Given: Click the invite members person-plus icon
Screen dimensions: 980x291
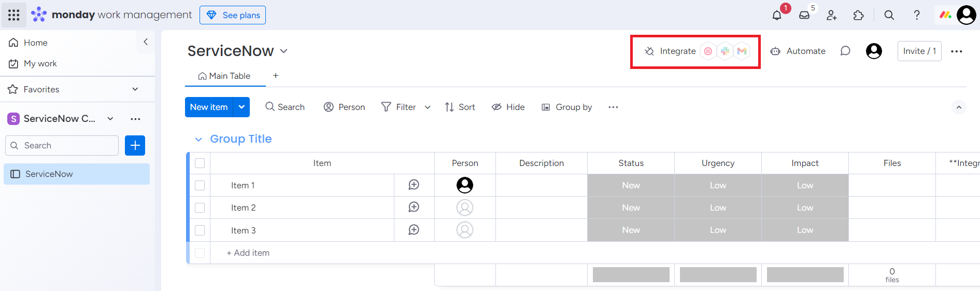Looking at the screenshot, I should (x=831, y=15).
